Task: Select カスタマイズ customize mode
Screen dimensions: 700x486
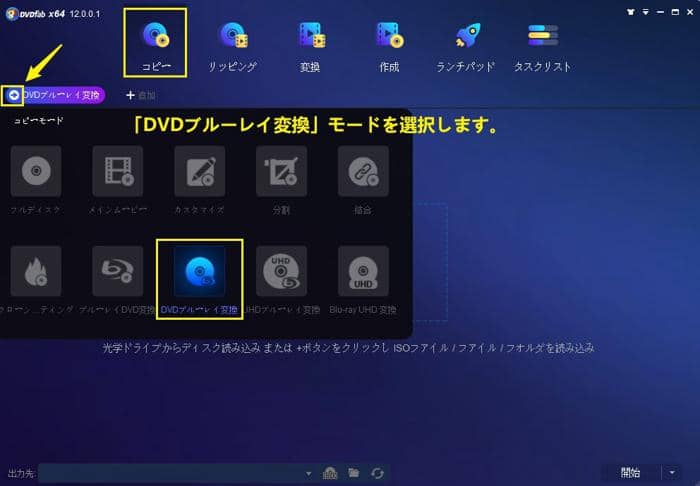Action: pos(200,171)
